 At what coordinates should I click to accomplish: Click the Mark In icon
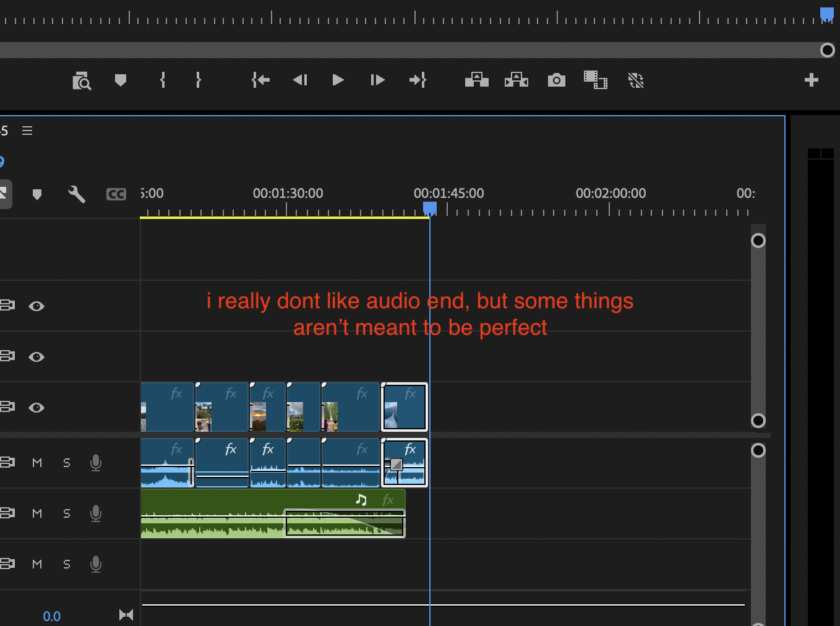162,80
